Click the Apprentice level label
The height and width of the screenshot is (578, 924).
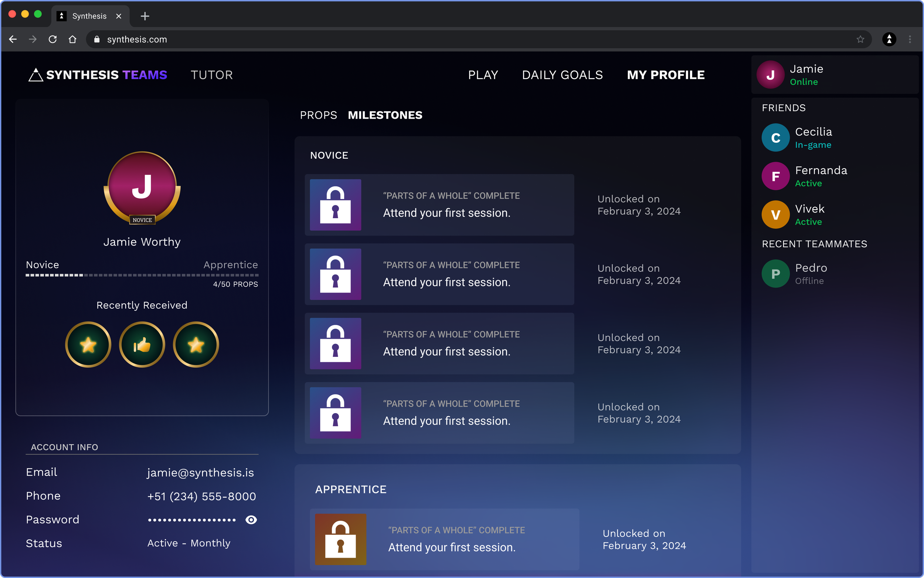231,264
